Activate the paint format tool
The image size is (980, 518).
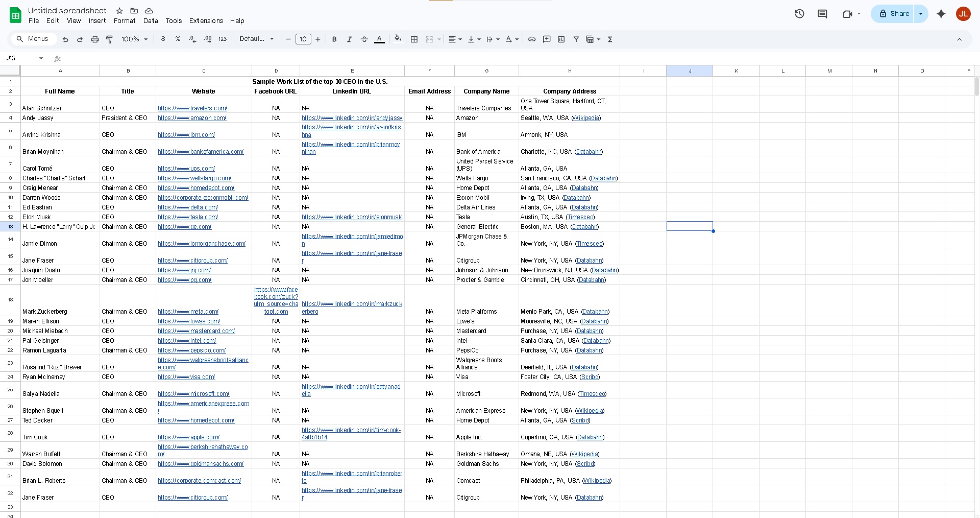point(109,39)
